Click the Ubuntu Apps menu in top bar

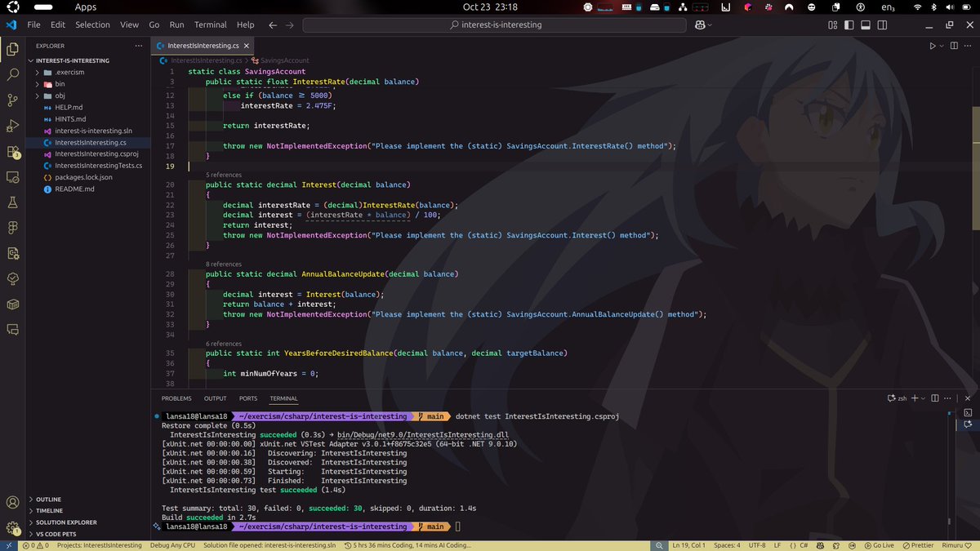[x=86, y=7]
